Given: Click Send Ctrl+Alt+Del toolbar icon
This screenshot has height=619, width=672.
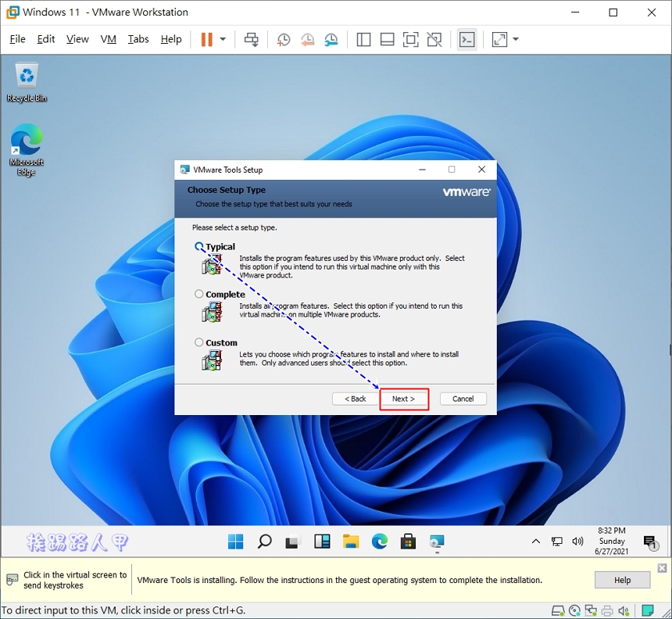Looking at the screenshot, I should 252,39.
